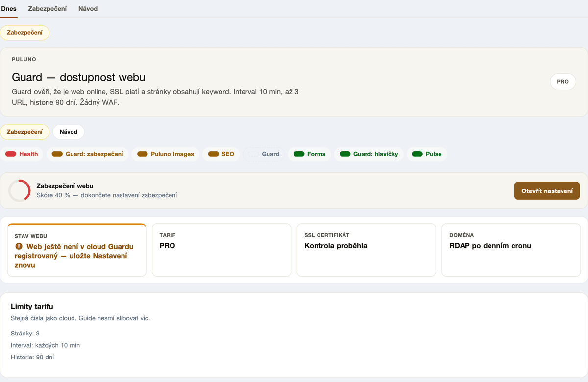Click the SSL Certifikát card's Kontrola proběhla text
The image size is (588, 382).
[x=336, y=246]
